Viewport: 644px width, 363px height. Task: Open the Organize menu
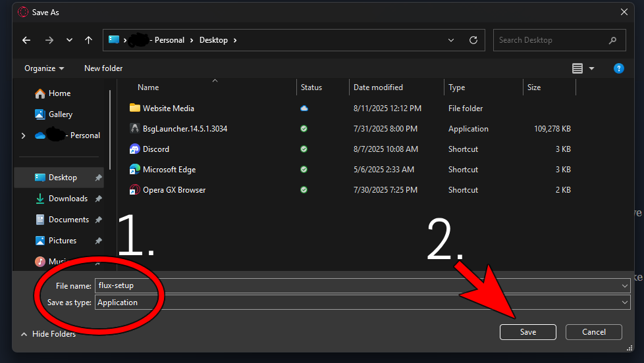(x=44, y=68)
